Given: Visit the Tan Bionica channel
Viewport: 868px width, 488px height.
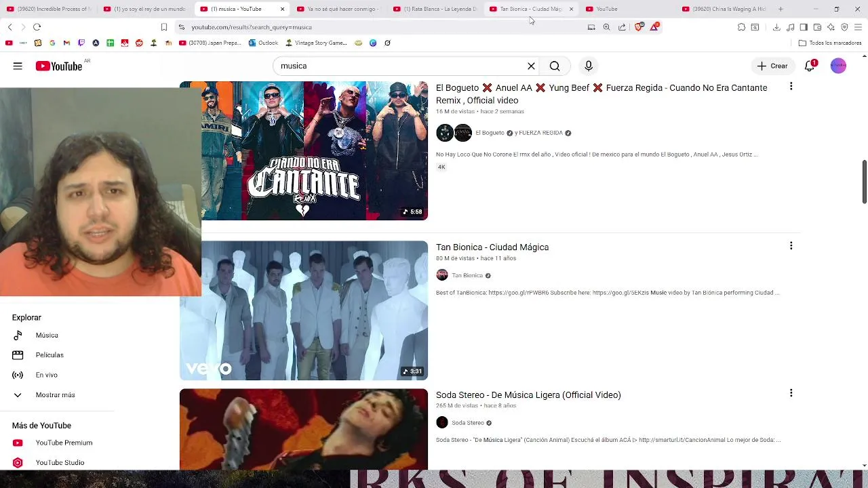Looking at the screenshot, I should click(467, 275).
